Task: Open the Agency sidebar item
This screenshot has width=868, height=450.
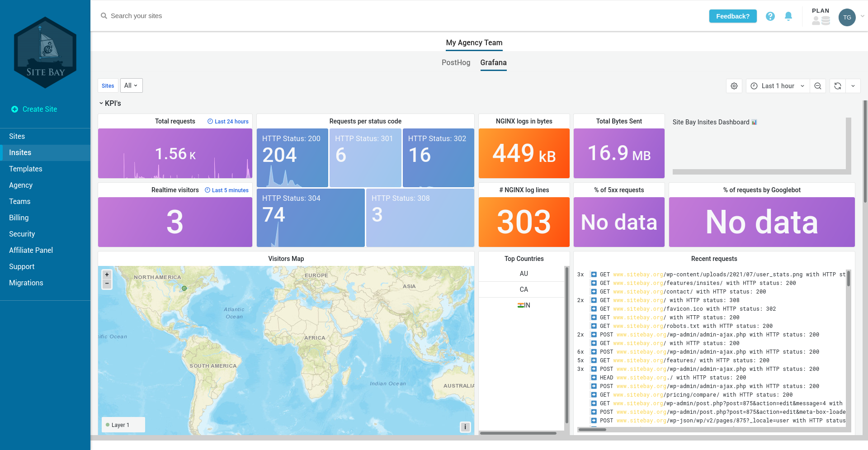Action: point(45,185)
